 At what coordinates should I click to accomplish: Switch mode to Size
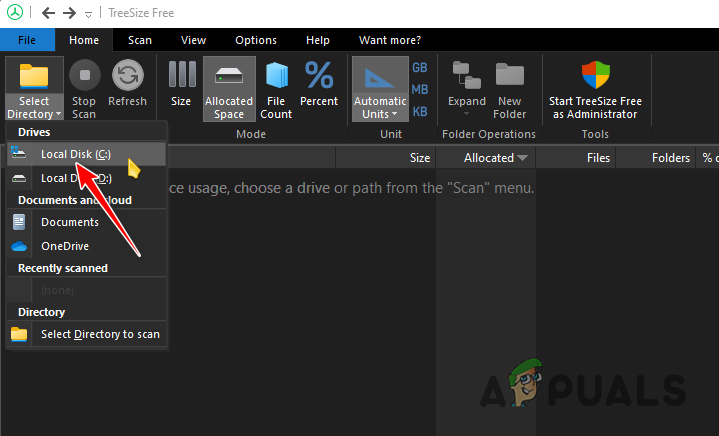[x=181, y=83]
